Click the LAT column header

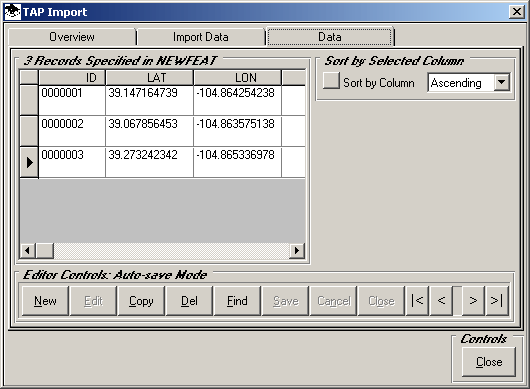(x=149, y=78)
